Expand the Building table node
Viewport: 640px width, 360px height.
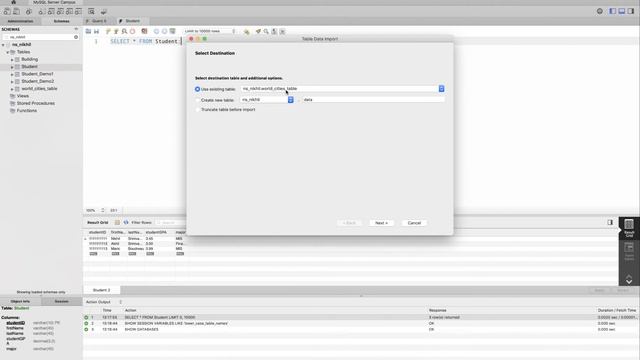pyautogui.click(x=12, y=60)
